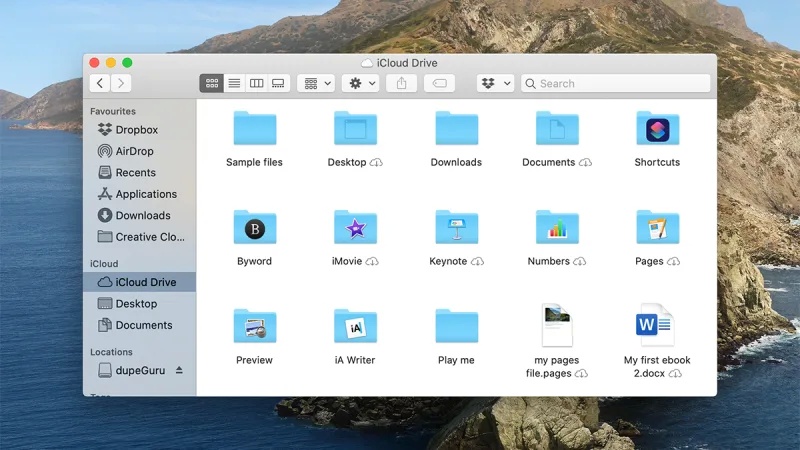Image resolution: width=800 pixels, height=450 pixels.
Task: Click the Play me name label
Action: click(x=456, y=360)
